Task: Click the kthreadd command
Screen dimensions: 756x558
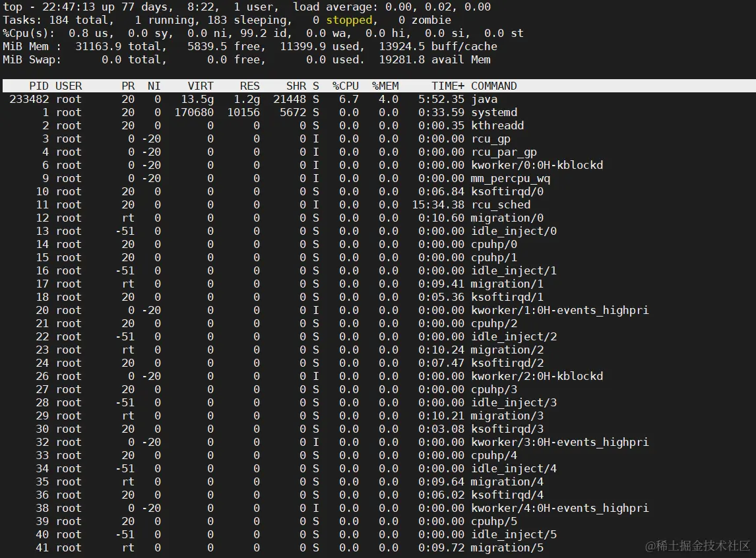Action: 497,125
